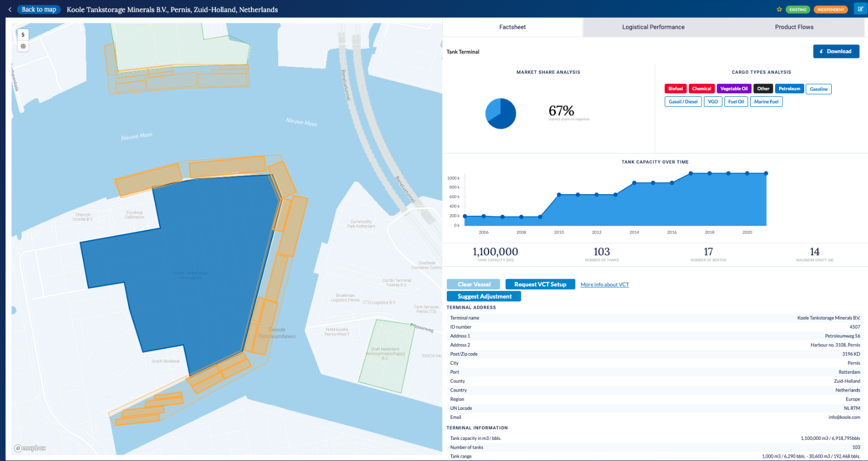This screenshot has width=868, height=461.
Task: Click the 2010 data point on capacity chart
Action: tap(559, 195)
